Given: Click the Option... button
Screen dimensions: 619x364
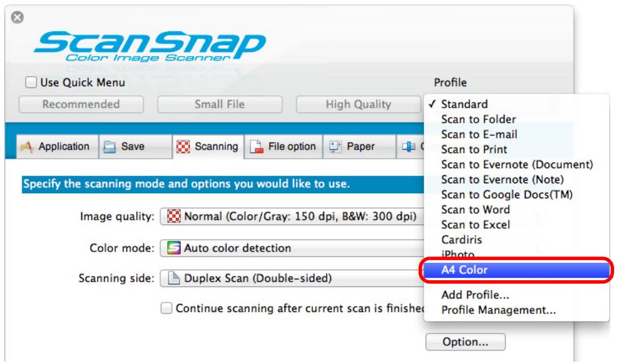Looking at the screenshot, I should 466,341.
